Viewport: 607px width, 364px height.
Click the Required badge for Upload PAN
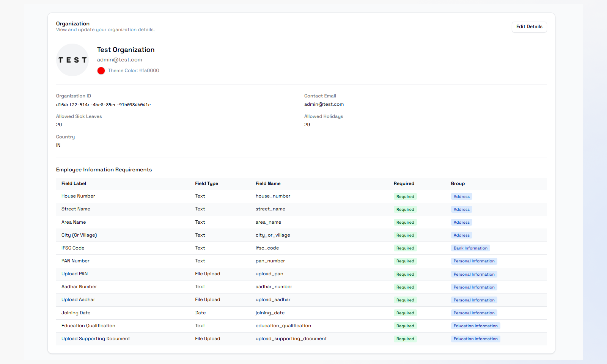[x=405, y=274]
